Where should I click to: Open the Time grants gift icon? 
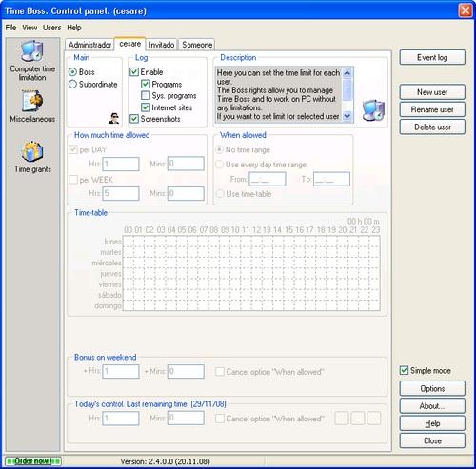tap(32, 151)
